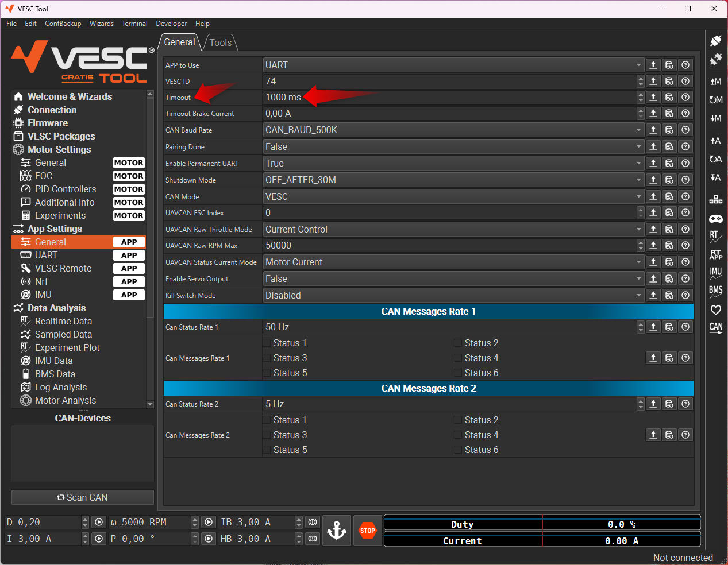Screen dimensions: 728x565
Task: Toggle the gamepad keyboard control icon
Action: point(716,219)
